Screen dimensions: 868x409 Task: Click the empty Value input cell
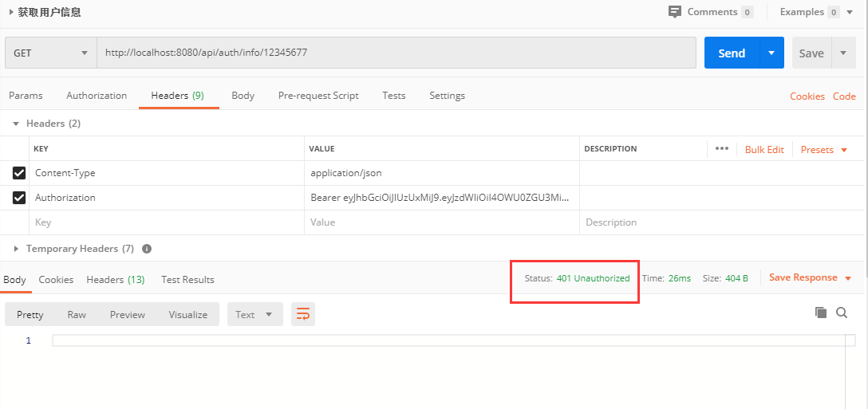point(442,222)
